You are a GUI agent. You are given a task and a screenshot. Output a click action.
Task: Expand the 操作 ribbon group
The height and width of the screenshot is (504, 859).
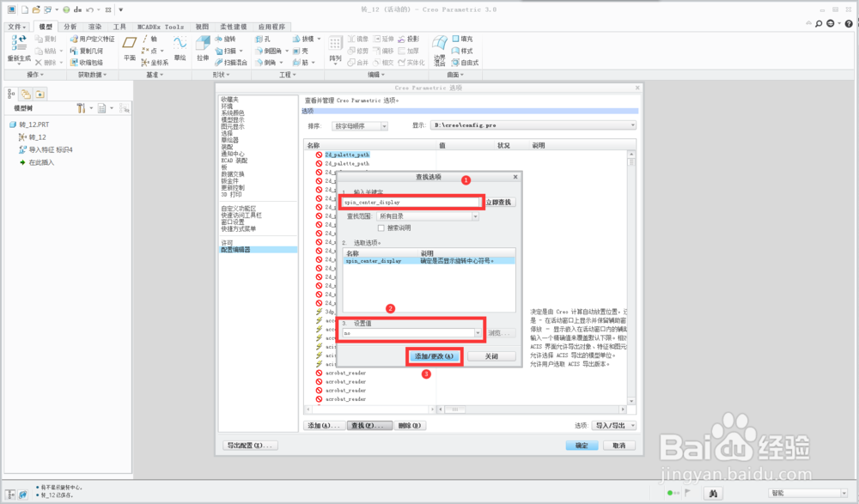coord(34,75)
